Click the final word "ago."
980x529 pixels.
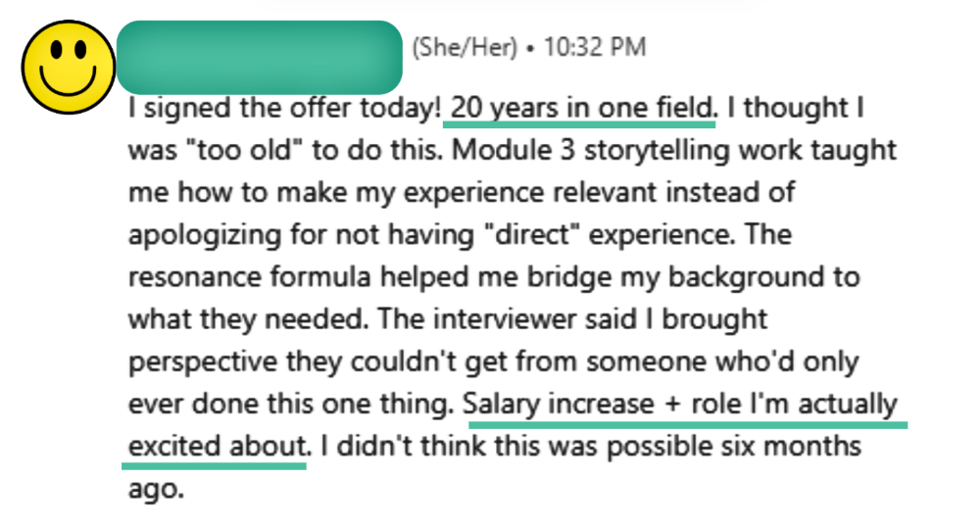[155, 489]
